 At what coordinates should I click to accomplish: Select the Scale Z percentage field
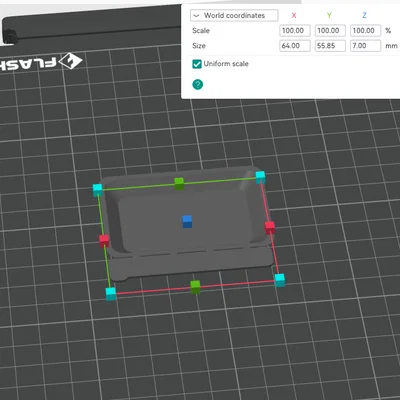(x=365, y=31)
